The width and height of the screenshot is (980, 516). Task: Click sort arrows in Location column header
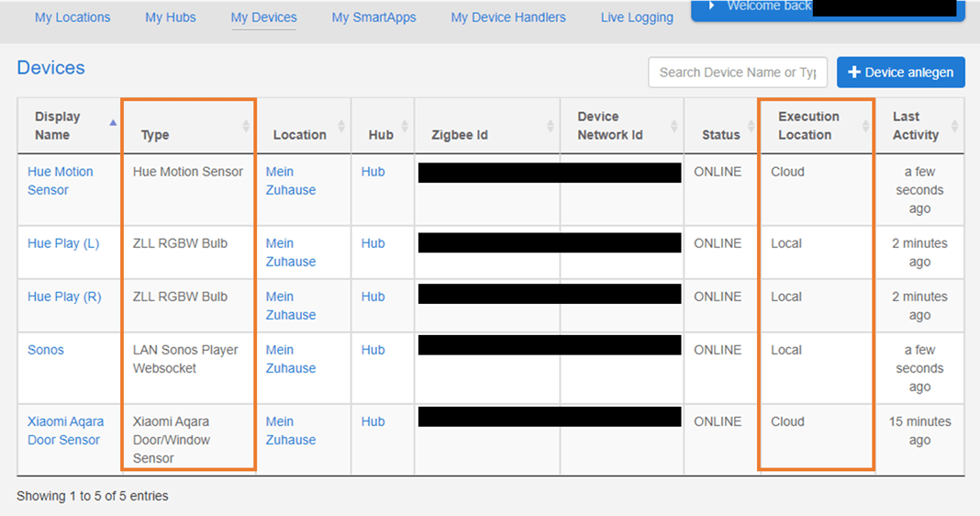[x=341, y=126]
